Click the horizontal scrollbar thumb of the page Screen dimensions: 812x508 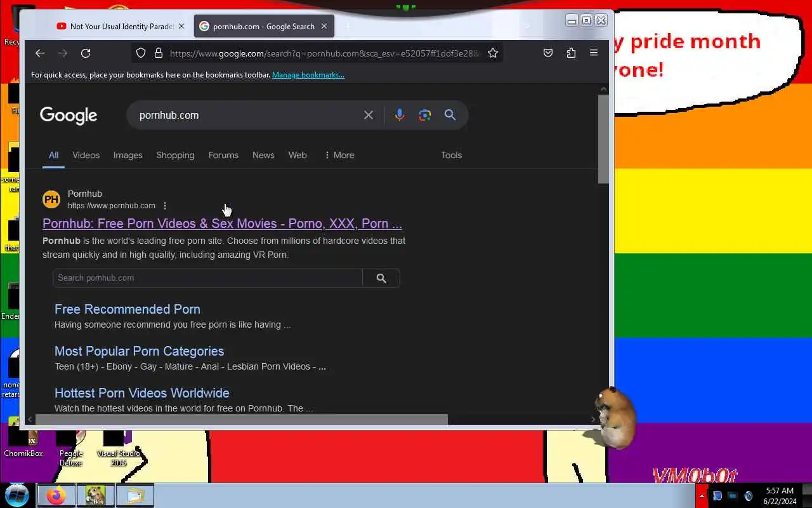pyautogui.click(x=241, y=419)
